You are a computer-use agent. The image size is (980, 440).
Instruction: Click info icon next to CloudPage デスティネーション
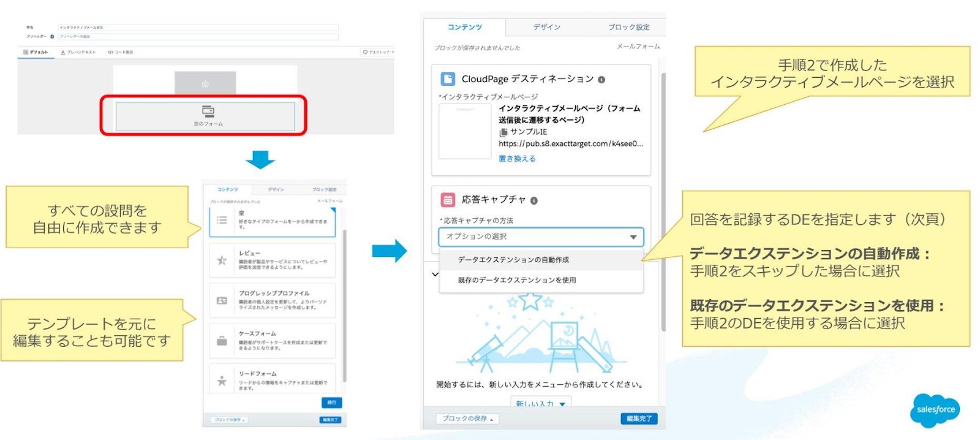601,80
